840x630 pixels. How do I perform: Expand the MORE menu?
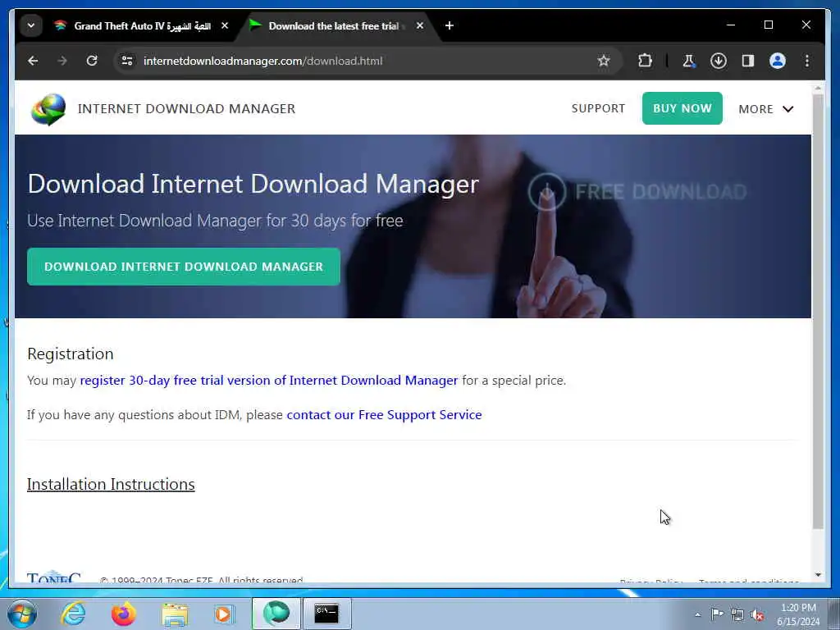point(765,109)
